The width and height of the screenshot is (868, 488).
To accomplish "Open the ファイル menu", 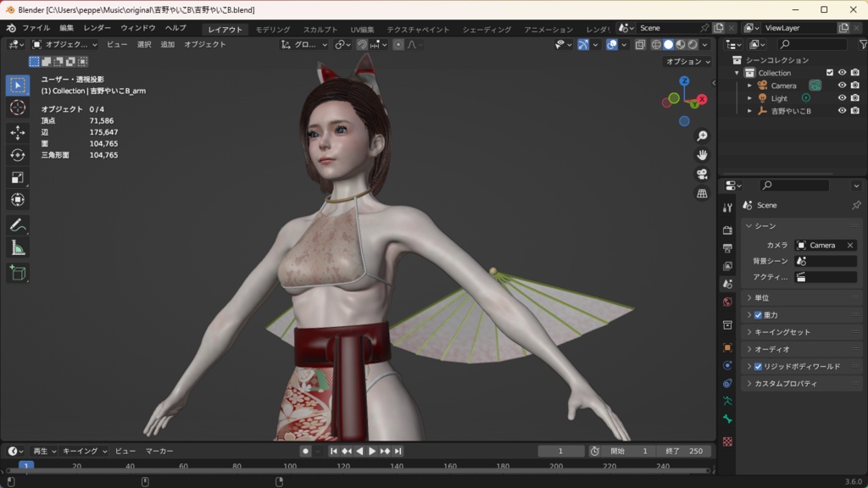I will point(36,28).
